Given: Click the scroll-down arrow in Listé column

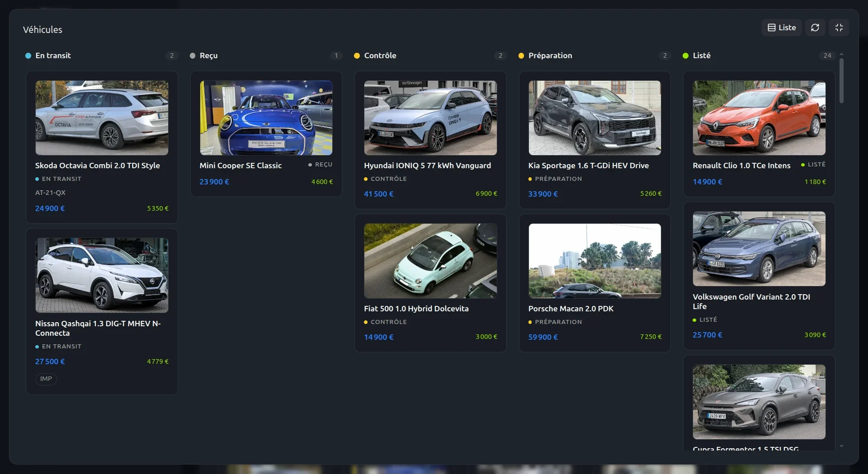Looking at the screenshot, I should click(x=841, y=446).
